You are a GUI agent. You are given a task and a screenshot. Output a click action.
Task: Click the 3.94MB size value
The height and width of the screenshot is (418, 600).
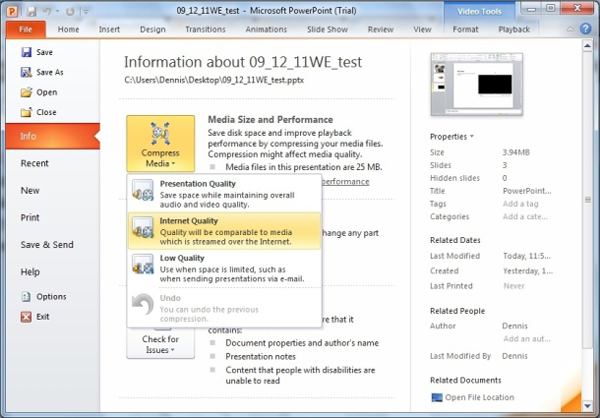click(x=516, y=152)
